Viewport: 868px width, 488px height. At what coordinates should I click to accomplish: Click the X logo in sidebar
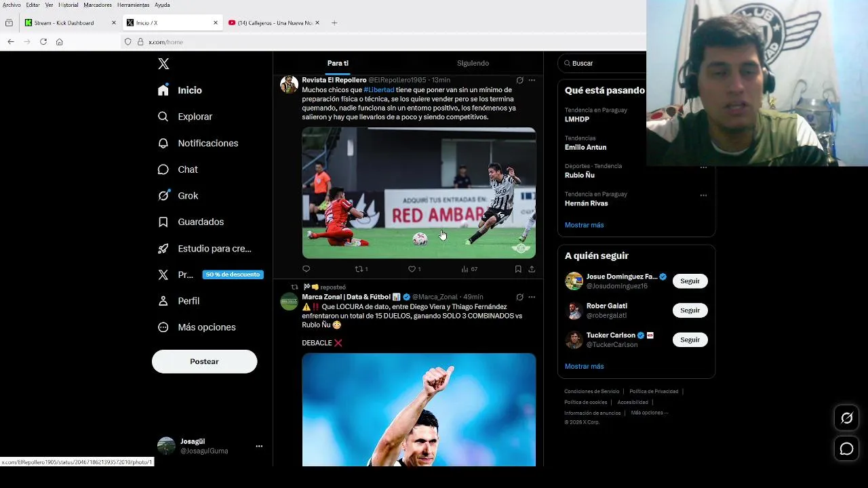click(163, 64)
